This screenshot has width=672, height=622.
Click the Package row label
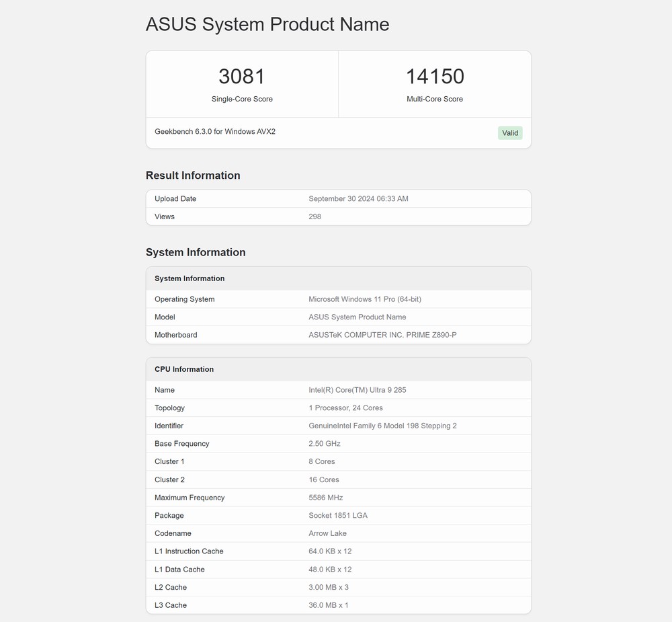pos(169,516)
